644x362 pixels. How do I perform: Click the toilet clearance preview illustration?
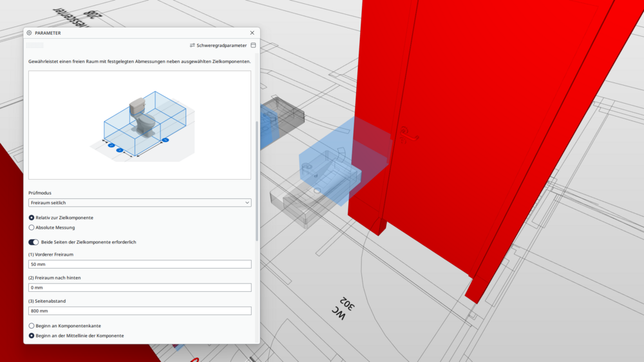point(140,125)
